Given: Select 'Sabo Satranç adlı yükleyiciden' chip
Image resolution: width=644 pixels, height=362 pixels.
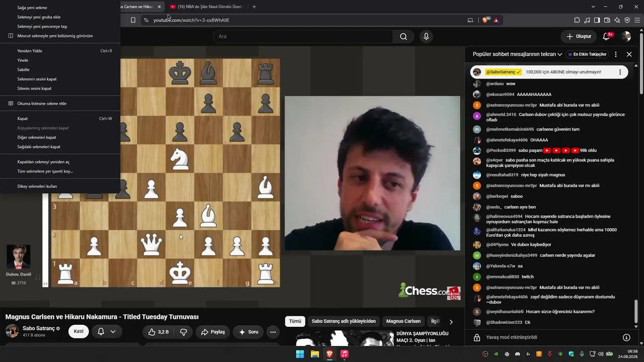Looking at the screenshot, I should [x=344, y=321].
